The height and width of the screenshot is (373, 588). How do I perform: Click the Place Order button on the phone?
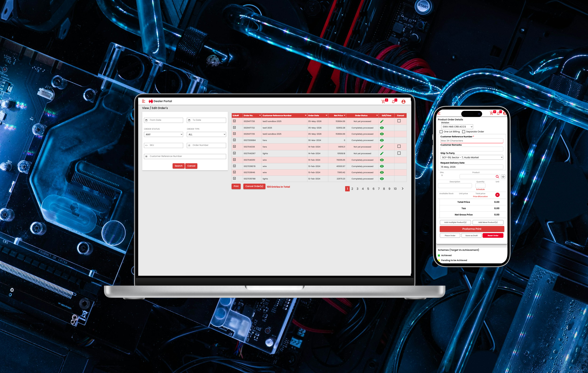coord(450,236)
